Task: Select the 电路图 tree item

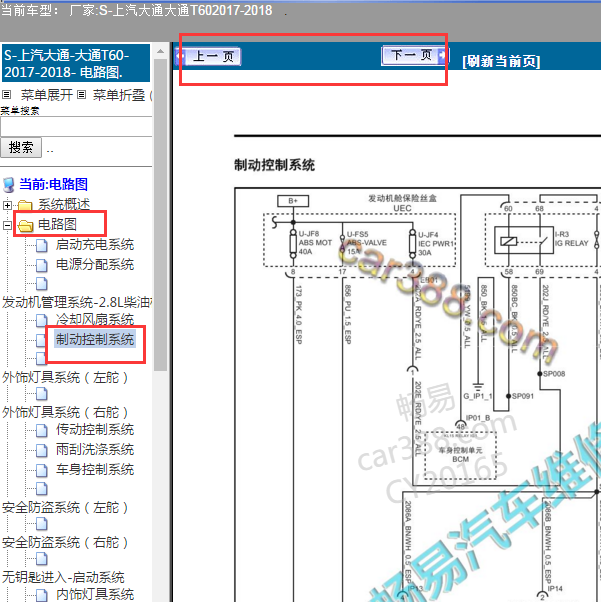Action: tap(57, 224)
